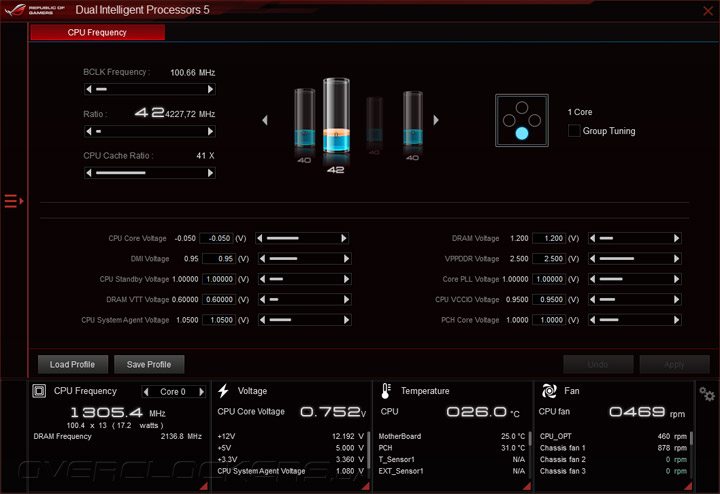The image size is (720, 494).
Task: Increase DRAM Voltage with right arrow
Action: point(676,238)
